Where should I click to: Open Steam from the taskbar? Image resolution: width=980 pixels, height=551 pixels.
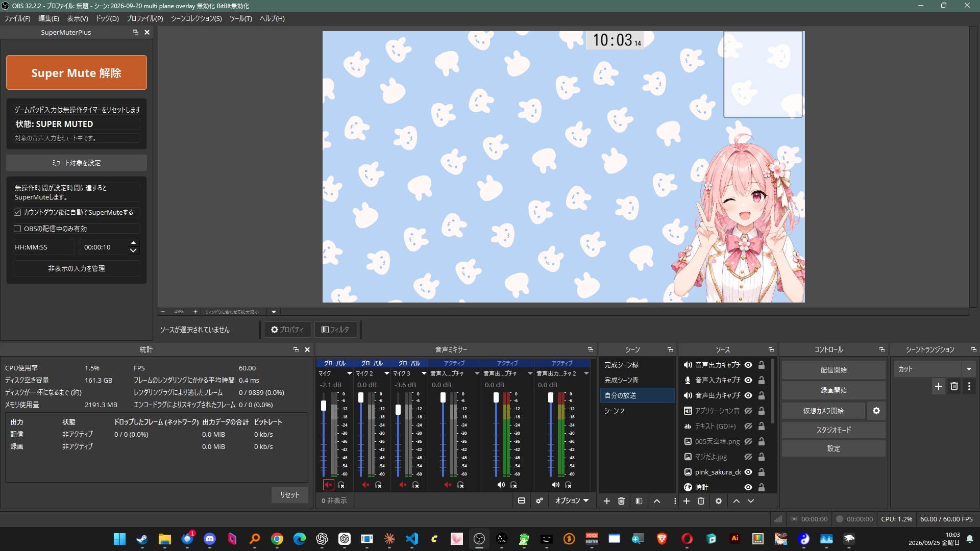point(142,539)
